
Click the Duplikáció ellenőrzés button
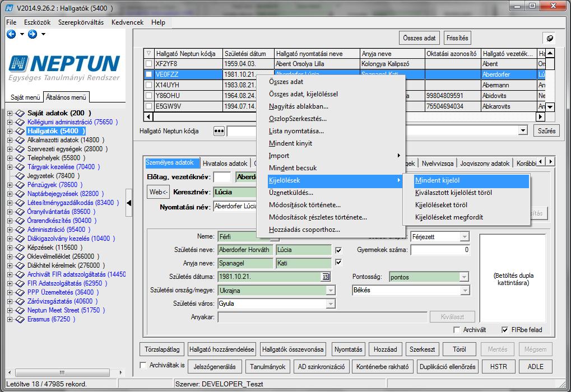point(447,367)
